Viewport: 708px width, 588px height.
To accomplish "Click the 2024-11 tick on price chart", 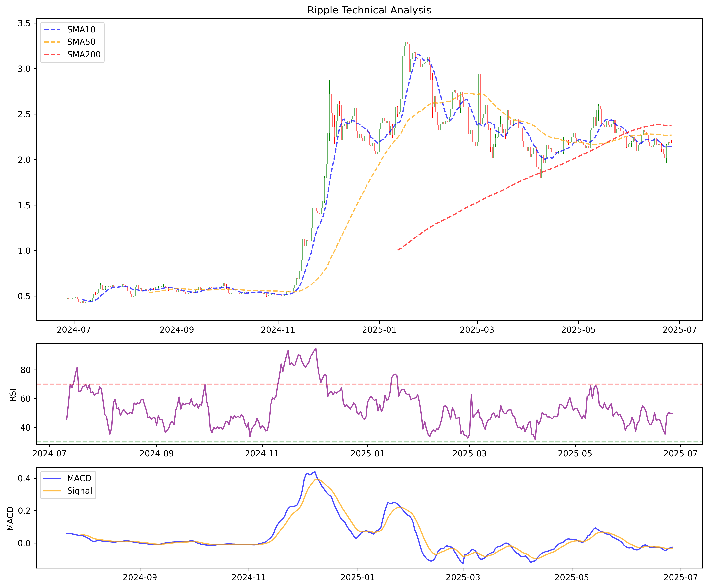I will click(x=278, y=330).
